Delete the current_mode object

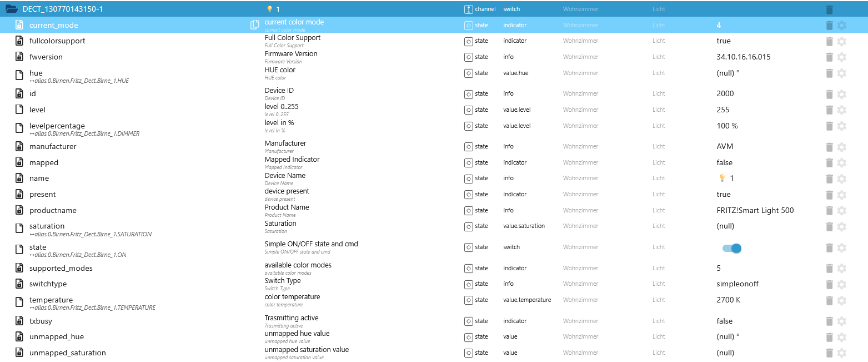829,25
